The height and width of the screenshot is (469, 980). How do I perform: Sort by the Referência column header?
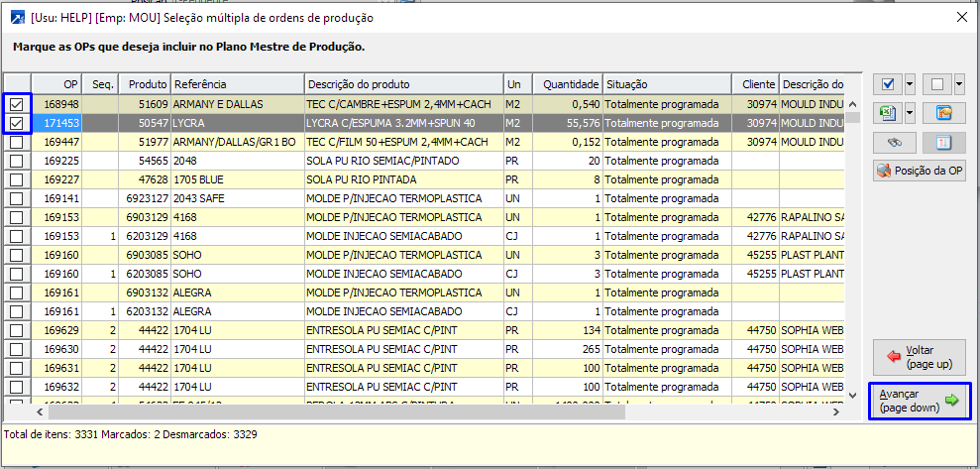(x=236, y=84)
